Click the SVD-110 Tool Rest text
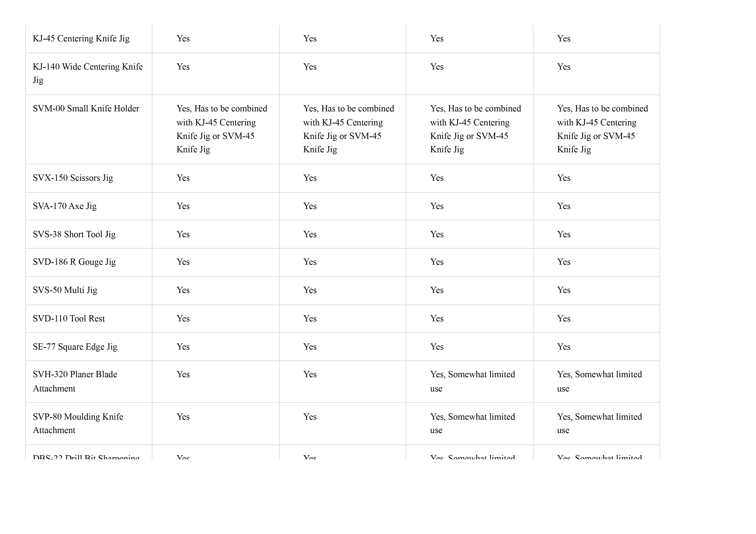This screenshot has width=756, height=534. tap(69, 319)
